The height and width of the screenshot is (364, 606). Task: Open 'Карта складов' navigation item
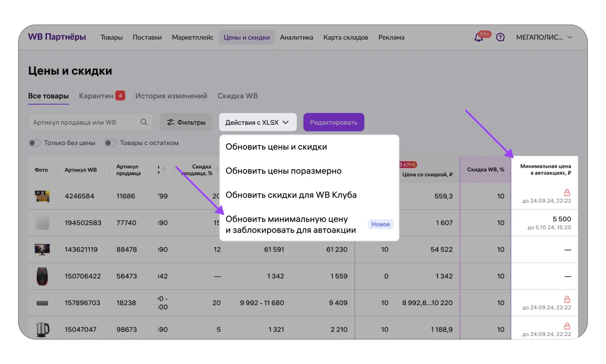click(x=346, y=37)
